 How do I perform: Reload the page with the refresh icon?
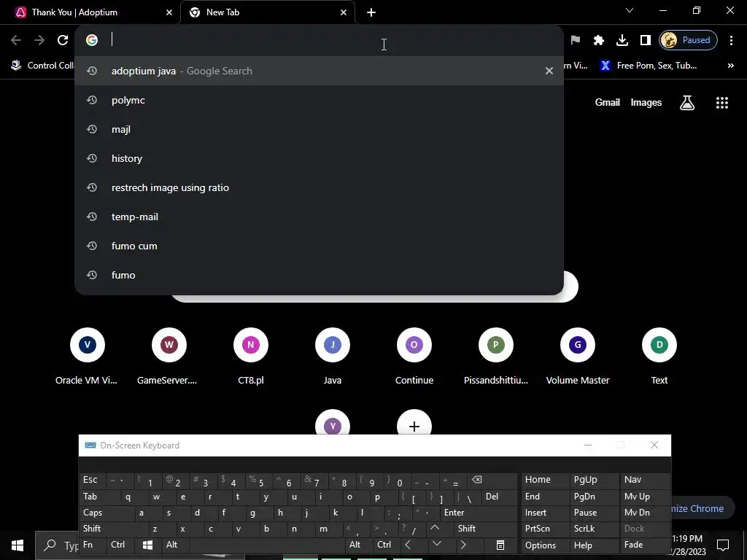point(63,40)
